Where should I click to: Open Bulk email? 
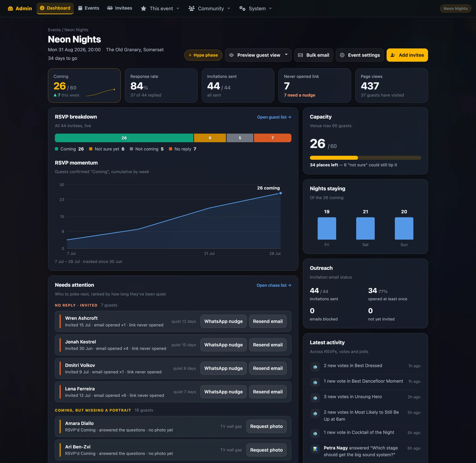tap(313, 55)
